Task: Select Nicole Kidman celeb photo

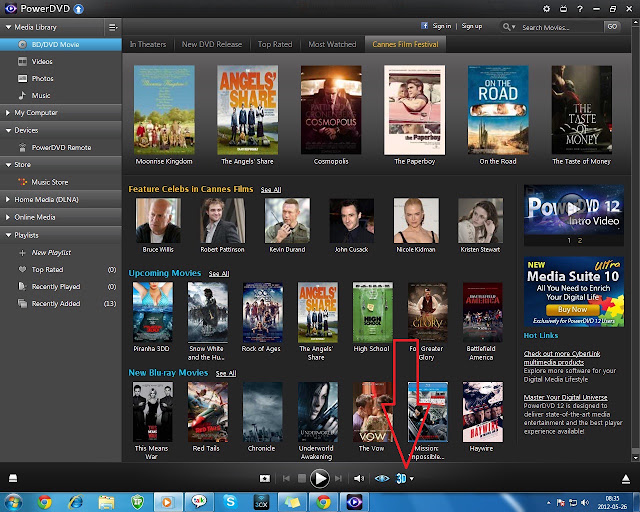Action: [x=416, y=220]
